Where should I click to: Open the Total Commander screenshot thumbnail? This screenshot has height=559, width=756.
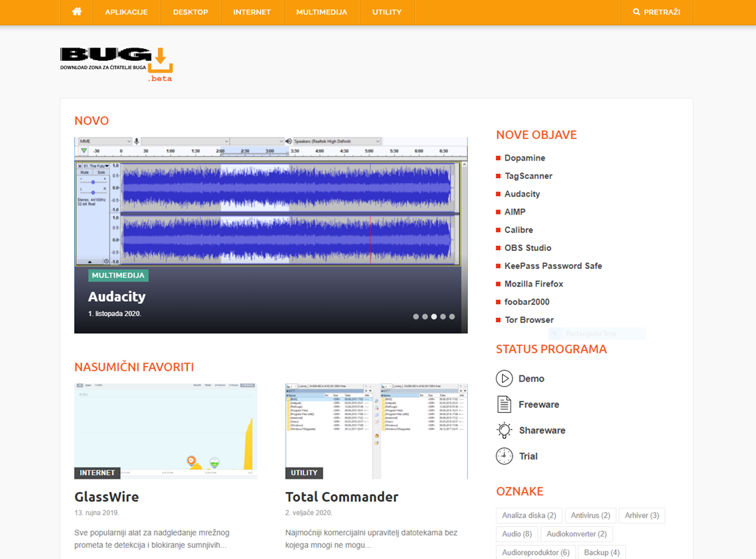coord(376,431)
